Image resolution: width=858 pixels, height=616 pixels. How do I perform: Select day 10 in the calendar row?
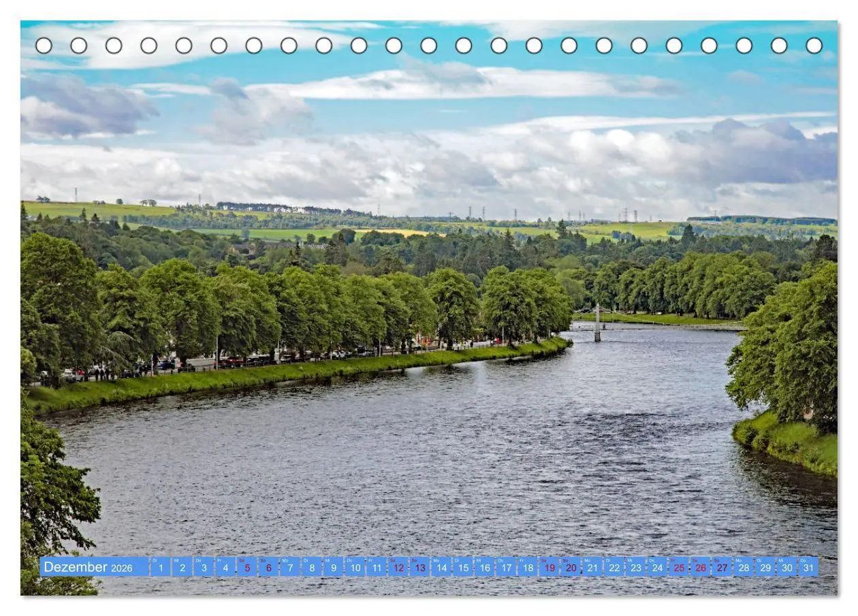coord(355,567)
